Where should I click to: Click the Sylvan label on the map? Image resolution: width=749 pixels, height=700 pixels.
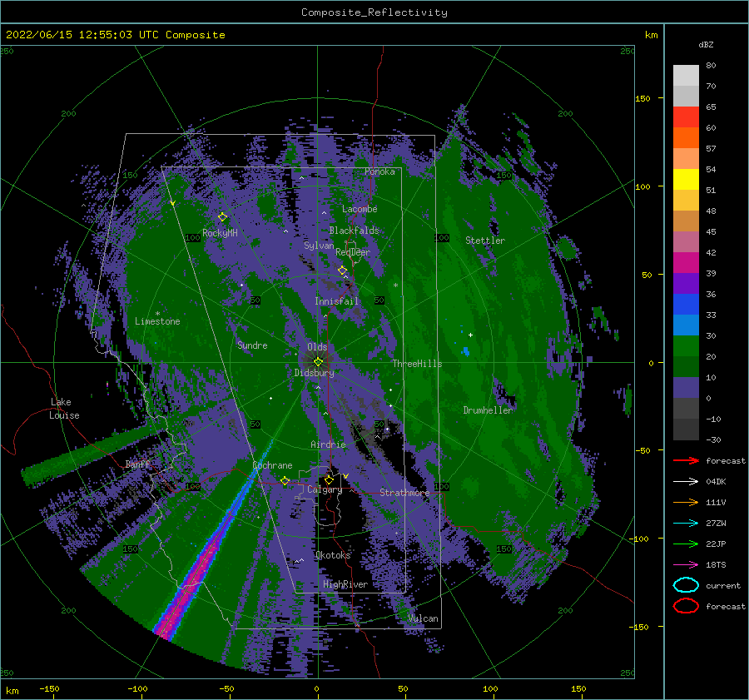click(x=319, y=245)
